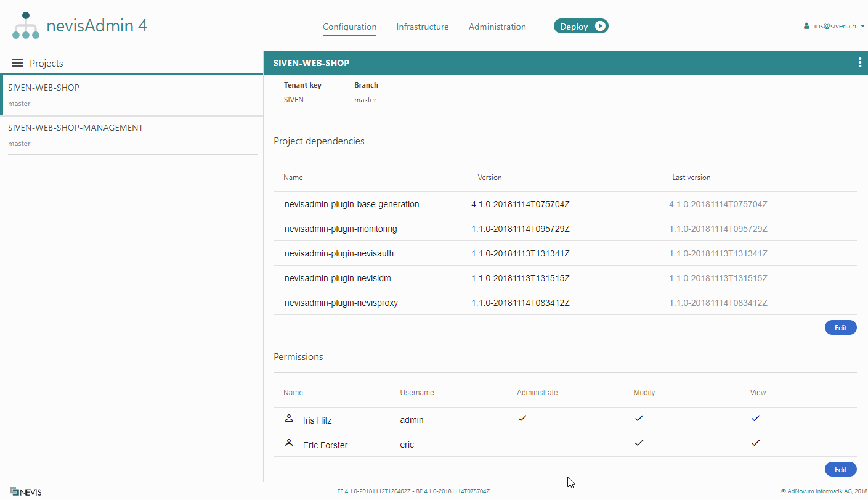Select nevisadmin-plugin-nevisproxy row name
This screenshot has width=868, height=500.
click(x=341, y=303)
